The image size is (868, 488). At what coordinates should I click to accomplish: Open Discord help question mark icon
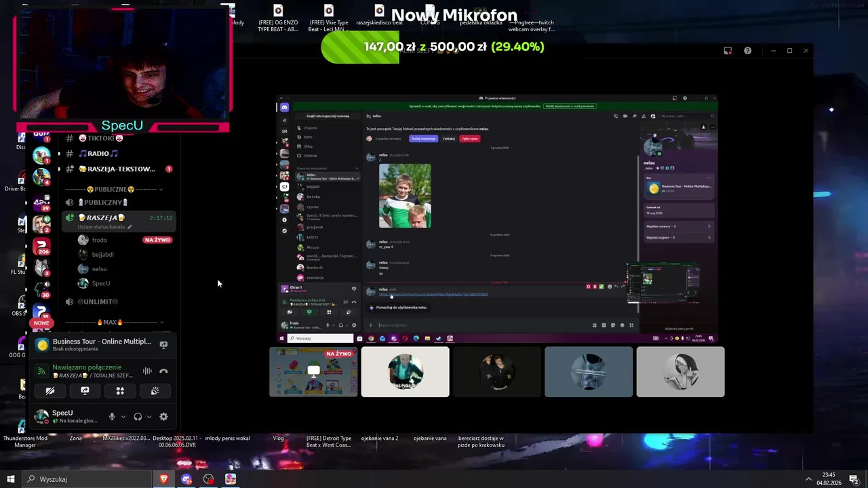[747, 51]
